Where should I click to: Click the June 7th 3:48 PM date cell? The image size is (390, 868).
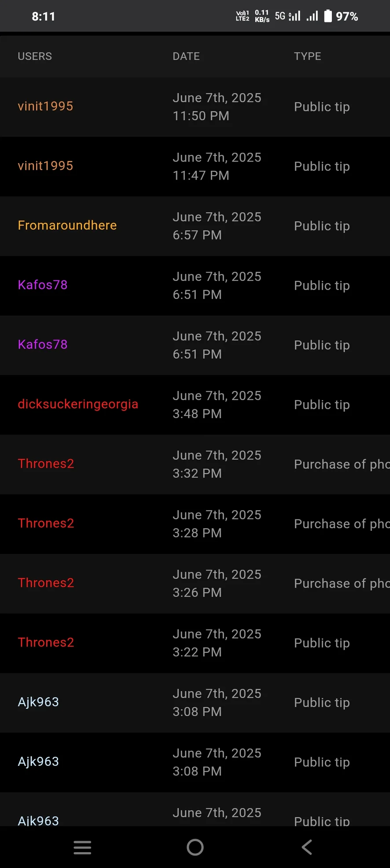tap(217, 405)
